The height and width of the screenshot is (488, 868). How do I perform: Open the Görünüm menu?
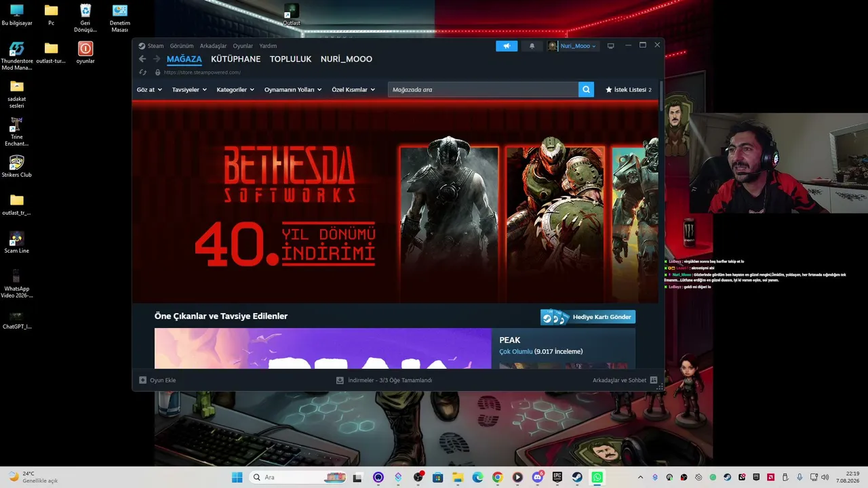182,46
